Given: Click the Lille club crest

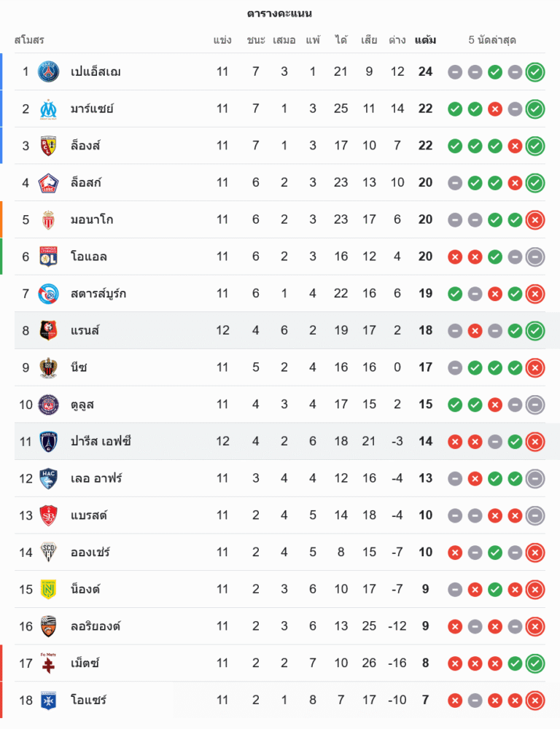Looking at the screenshot, I should pyautogui.click(x=48, y=182).
